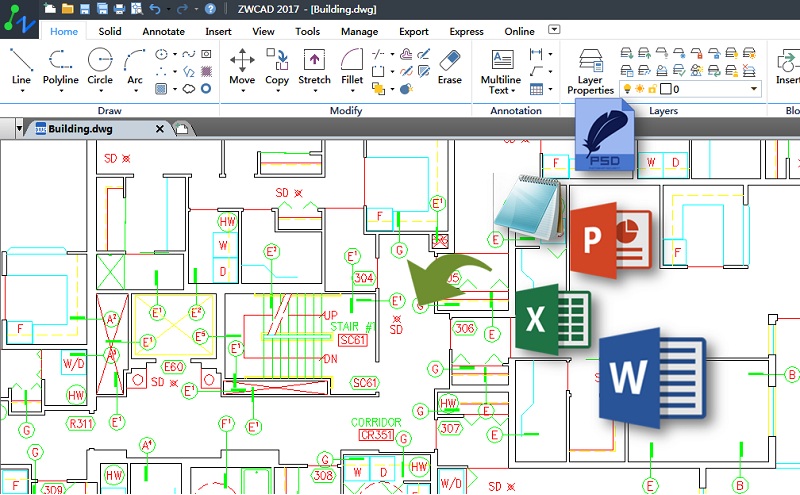Screen dimensions: 800x495
Task: Switch to the Solid ribbon tab
Action: (x=110, y=31)
